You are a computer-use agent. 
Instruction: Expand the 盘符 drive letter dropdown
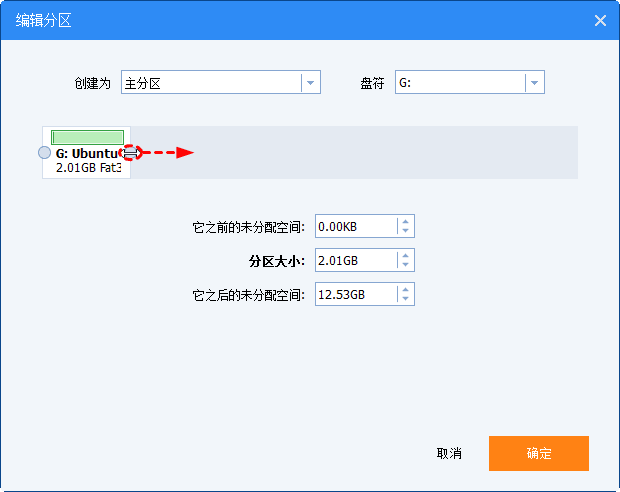[534, 83]
